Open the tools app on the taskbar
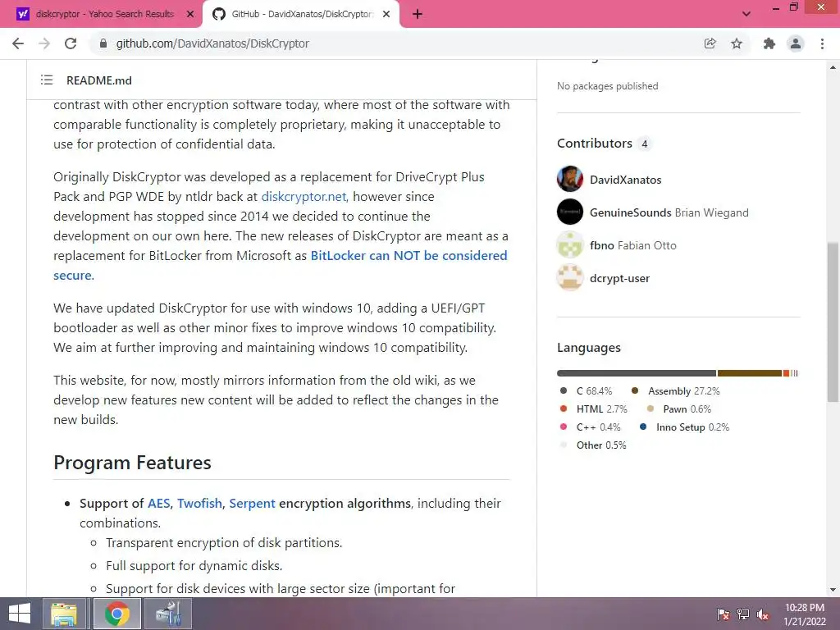 tap(167, 614)
